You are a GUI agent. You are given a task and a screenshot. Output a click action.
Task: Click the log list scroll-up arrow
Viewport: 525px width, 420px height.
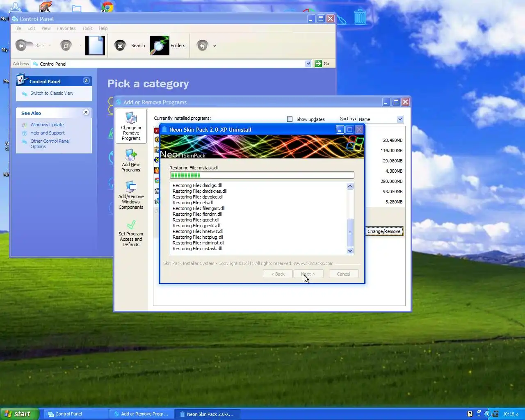click(350, 186)
